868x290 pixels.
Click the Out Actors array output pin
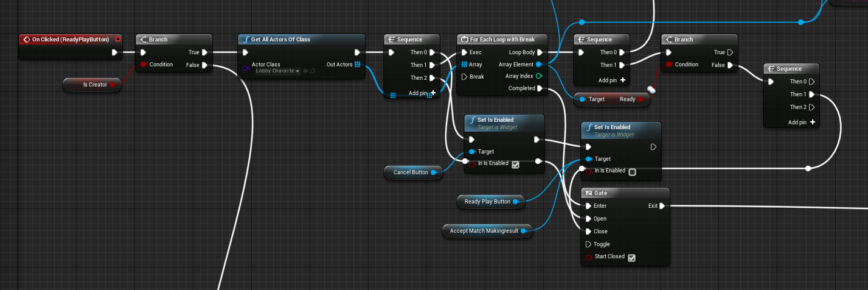358,65
